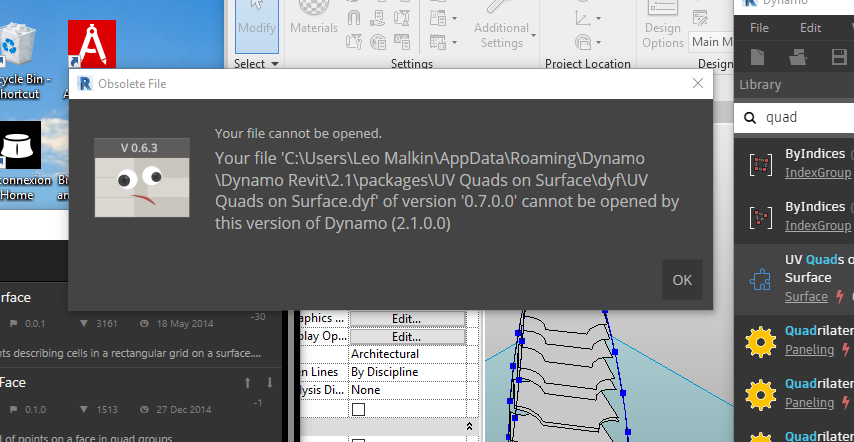Open the Edit menu in Dynamo
Viewport: 854px width, 442px height.
[810, 28]
